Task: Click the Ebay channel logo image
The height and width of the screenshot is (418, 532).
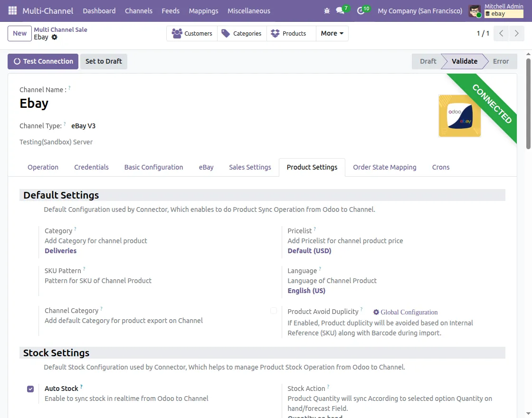Action: click(x=459, y=116)
